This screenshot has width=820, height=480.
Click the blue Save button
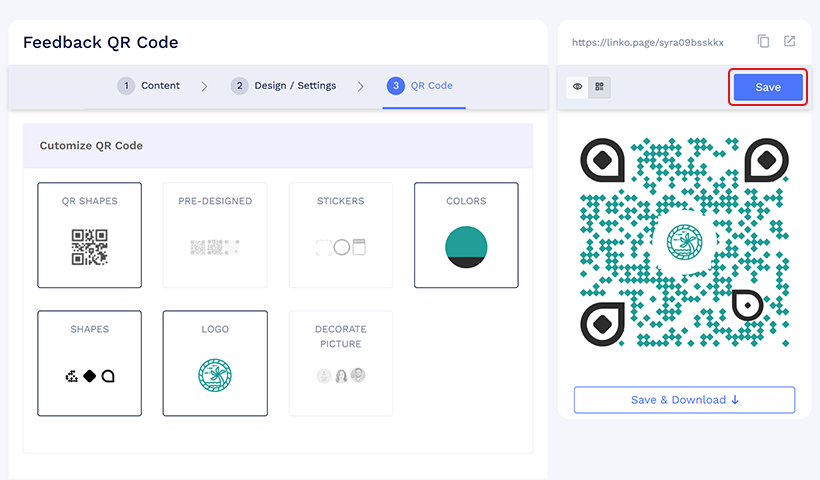(x=768, y=87)
